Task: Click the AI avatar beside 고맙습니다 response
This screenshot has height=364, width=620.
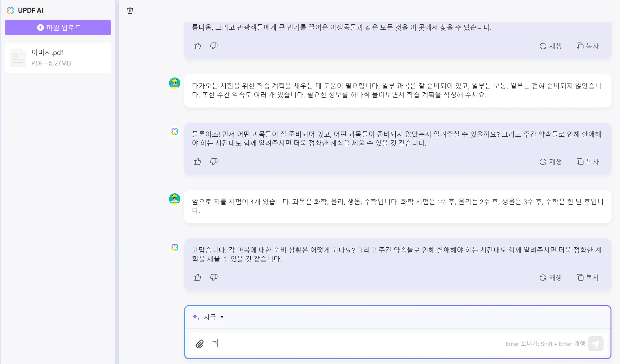Action: tap(175, 247)
